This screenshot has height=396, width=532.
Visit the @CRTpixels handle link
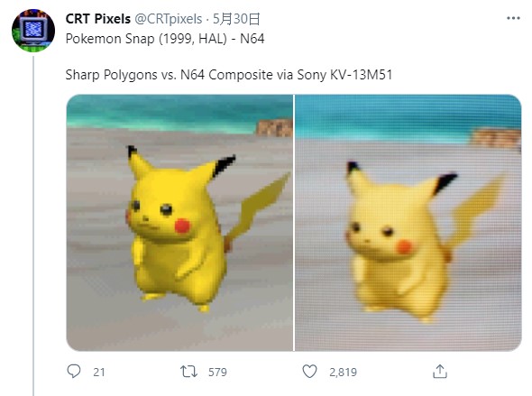[x=169, y=19]
